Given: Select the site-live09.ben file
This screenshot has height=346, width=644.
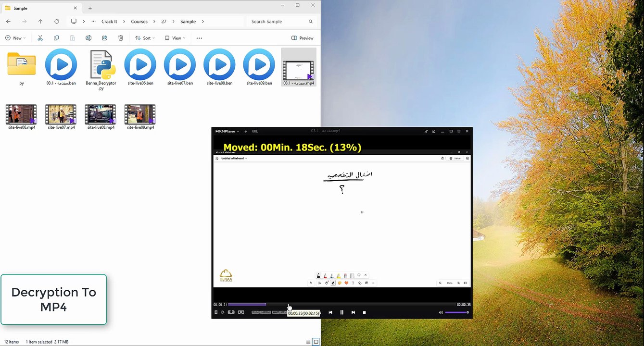Looking at the screenshot, I should [259, 67].
